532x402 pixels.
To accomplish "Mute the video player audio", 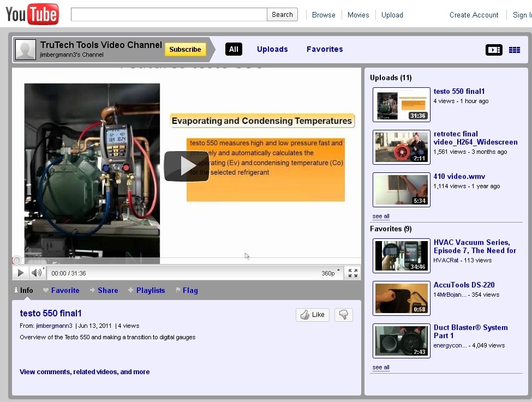I will [35, 273].
